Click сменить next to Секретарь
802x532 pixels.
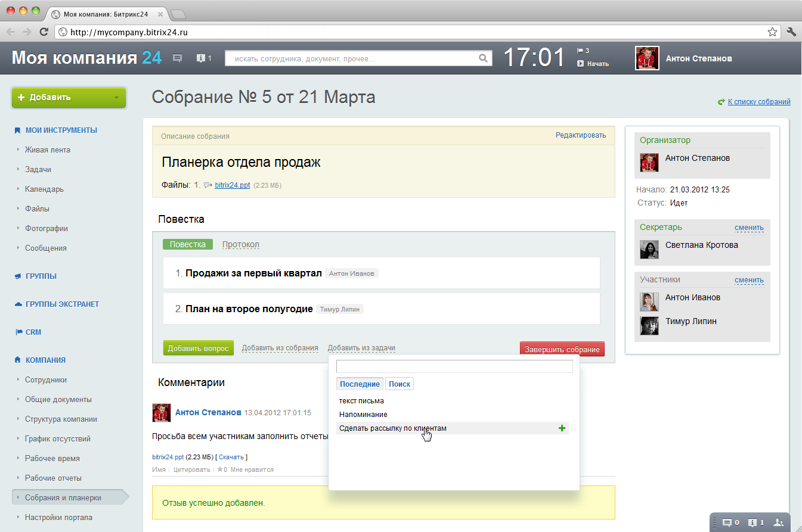pyautogui.click(x=749, y=228)
